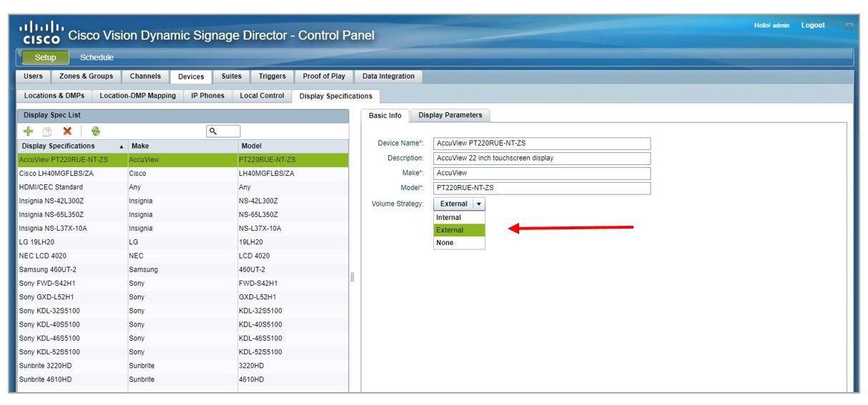Click the magnifier search field in spec list
Screen dimensions: 868x405
(222, 131)
